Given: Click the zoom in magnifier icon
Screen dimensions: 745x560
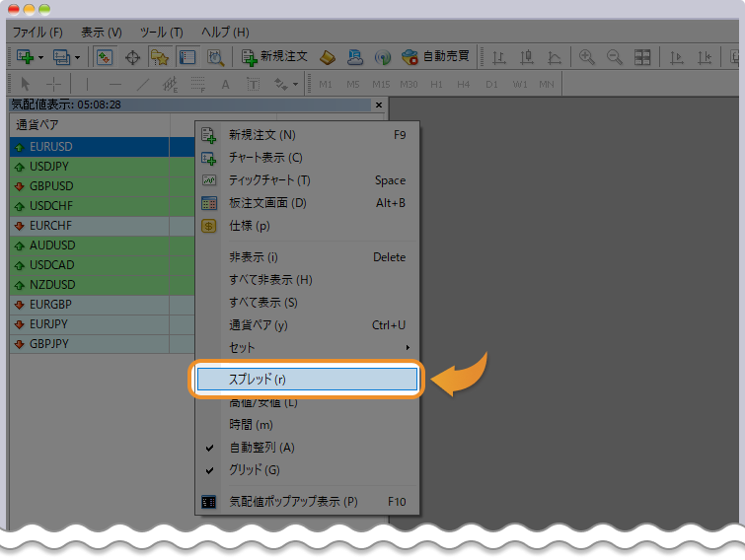Looking at the screenshot, I should click(587, 57).
